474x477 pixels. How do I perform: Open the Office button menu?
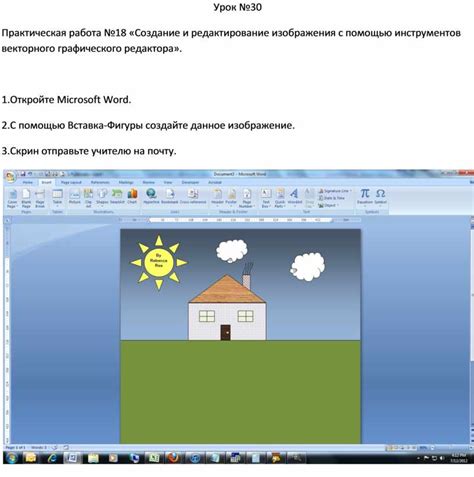(x=10, y=176)
